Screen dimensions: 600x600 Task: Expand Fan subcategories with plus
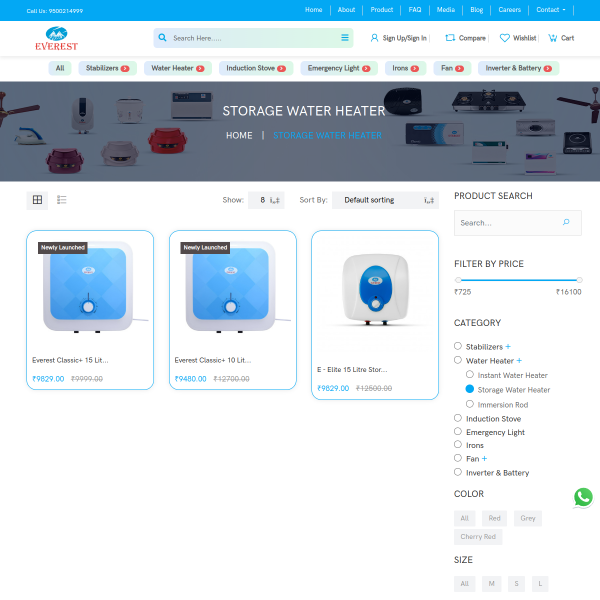tap(484, 458)
